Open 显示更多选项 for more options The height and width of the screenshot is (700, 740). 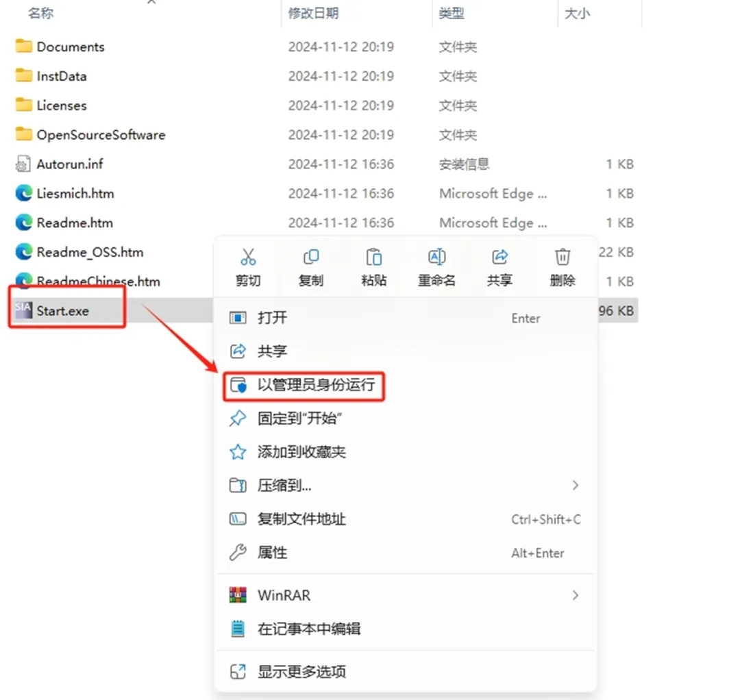tap(406, 672)
